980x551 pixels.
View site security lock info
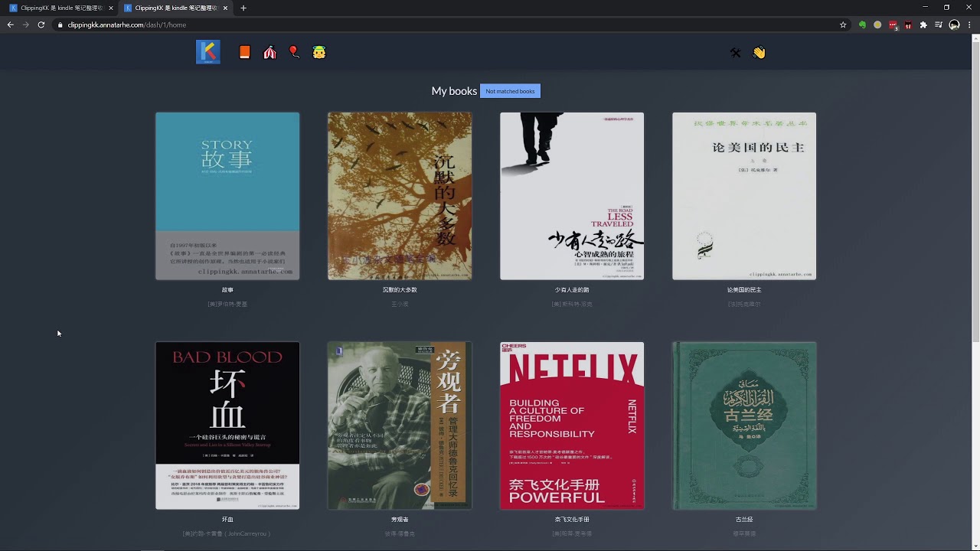[60, 24]
